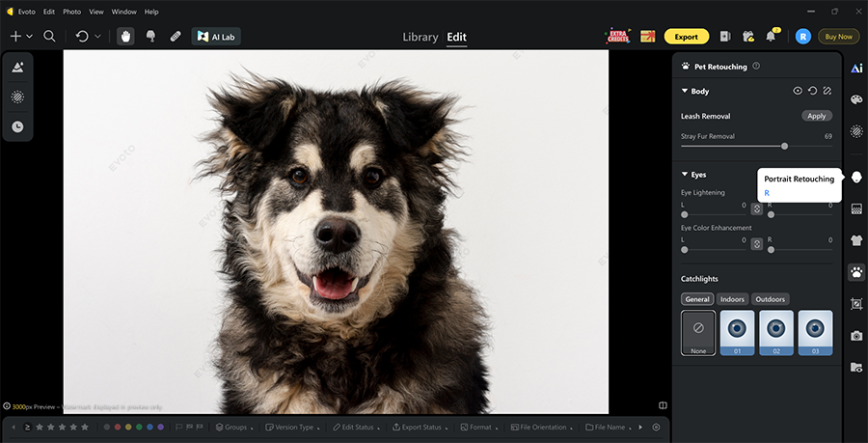Open the camera icon in right sidebar
This screenshot has width=868, height=443.
(x=856, y=336)
